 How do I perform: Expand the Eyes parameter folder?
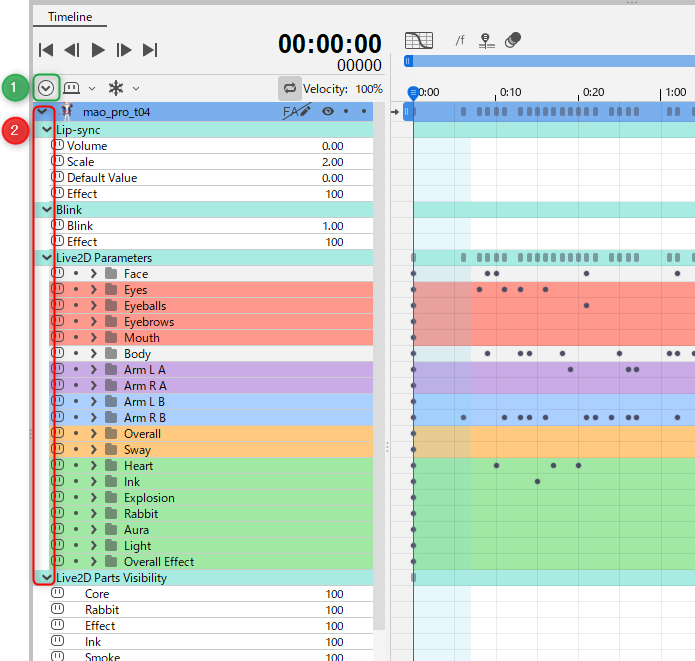click(93, 290)
